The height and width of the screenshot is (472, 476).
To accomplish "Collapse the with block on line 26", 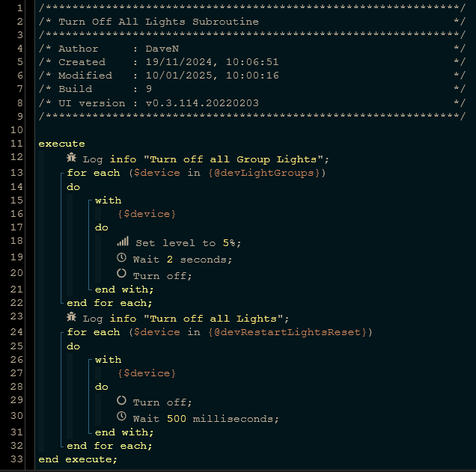I will (x=90, y=360).
